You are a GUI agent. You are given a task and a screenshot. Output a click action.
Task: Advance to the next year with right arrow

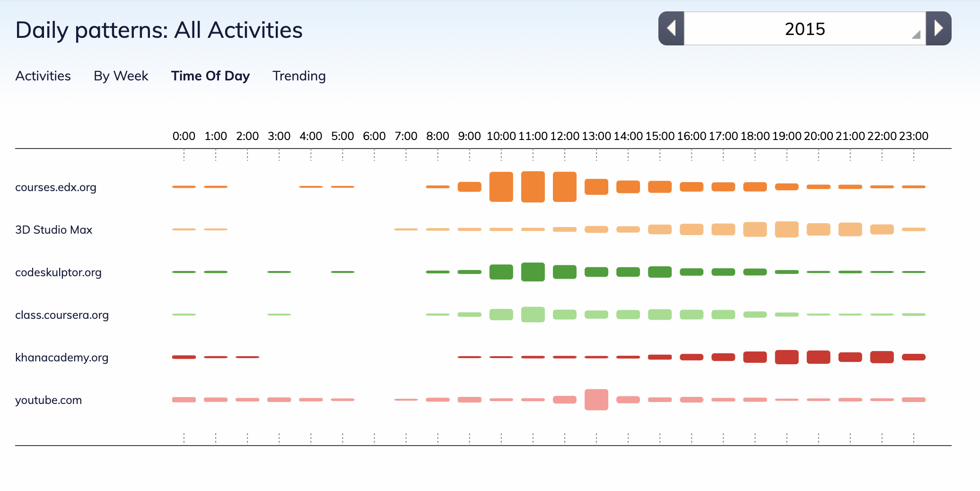[939, 28]
